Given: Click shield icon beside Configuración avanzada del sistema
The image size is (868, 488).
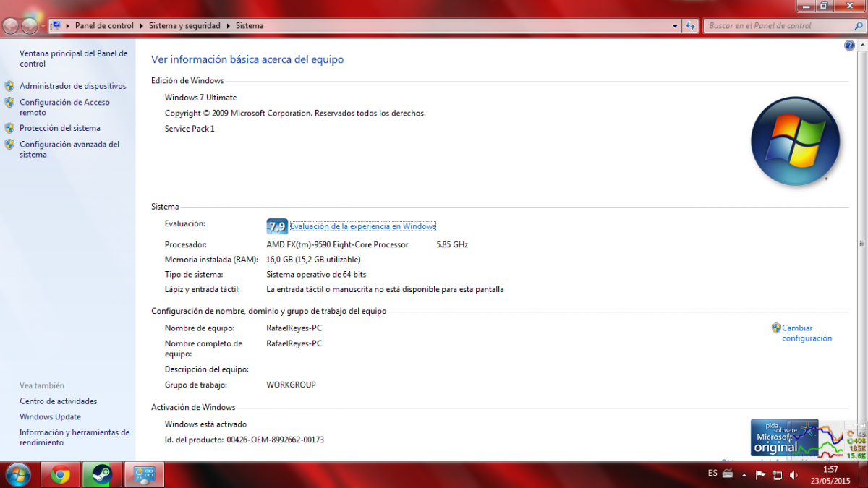Looking at the screenshot, I should 9,144.
